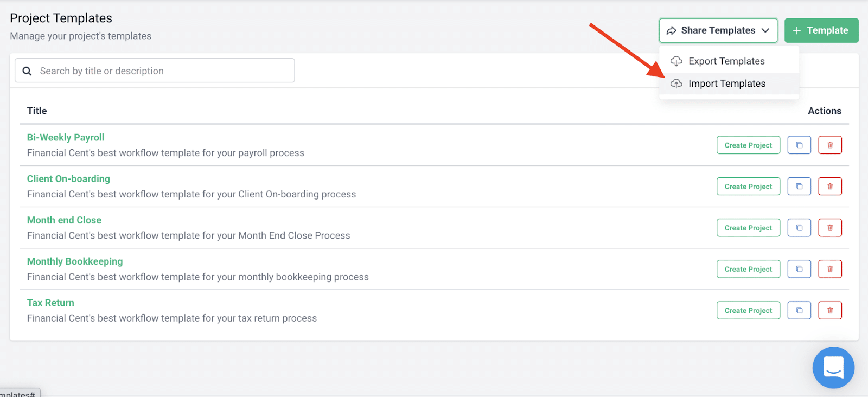Delete the Bi-Weekly Payroll template
Screen dimensions: 868x397
(x=830, y=145)
